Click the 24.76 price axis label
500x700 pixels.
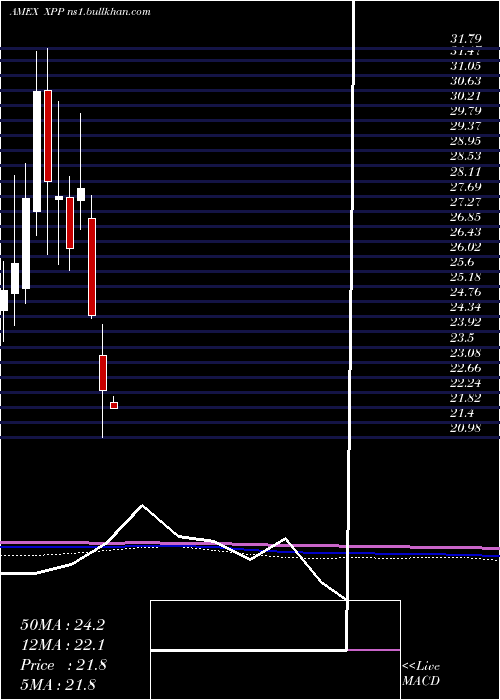point(465,293)
